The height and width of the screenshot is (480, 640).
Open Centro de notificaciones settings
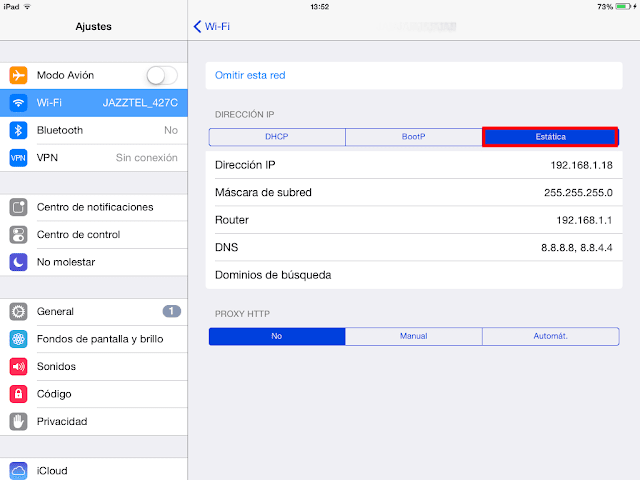(x=94, y=207)
